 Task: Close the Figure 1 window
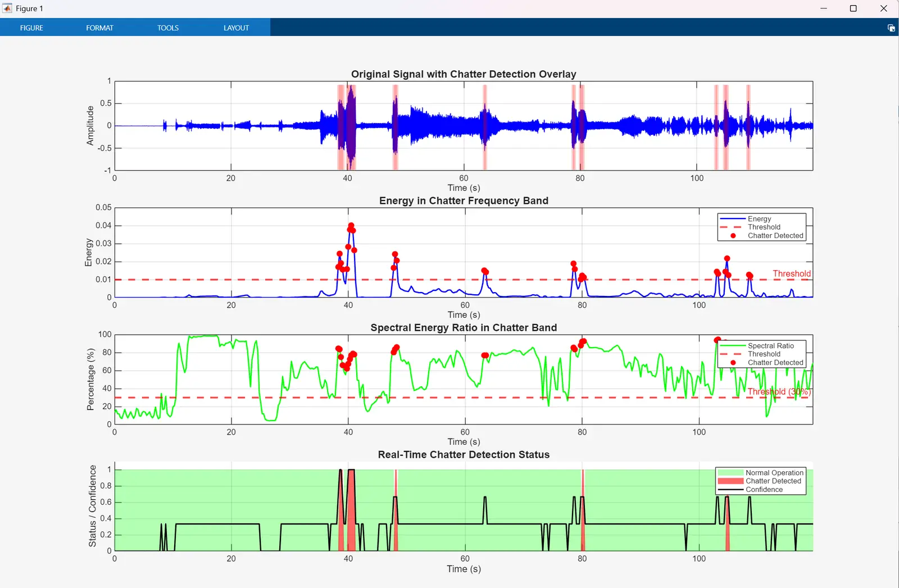(883, 8)
